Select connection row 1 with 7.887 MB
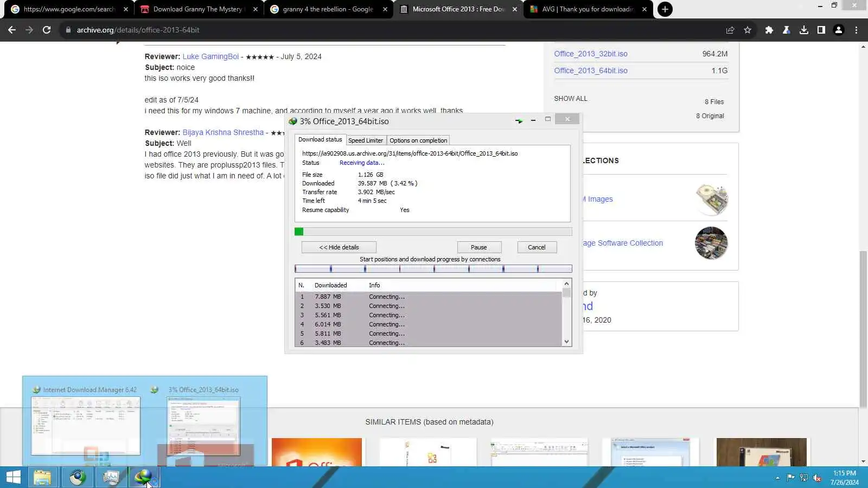 429,297
